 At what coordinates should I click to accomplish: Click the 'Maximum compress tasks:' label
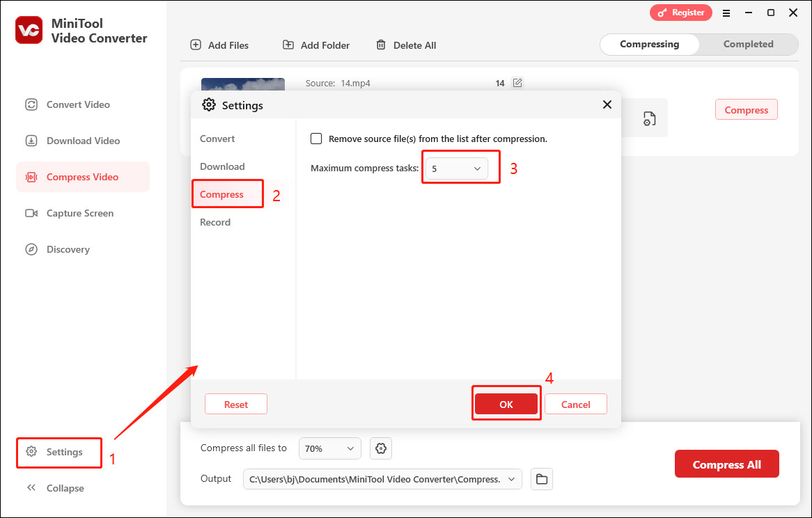click(365, 168)
